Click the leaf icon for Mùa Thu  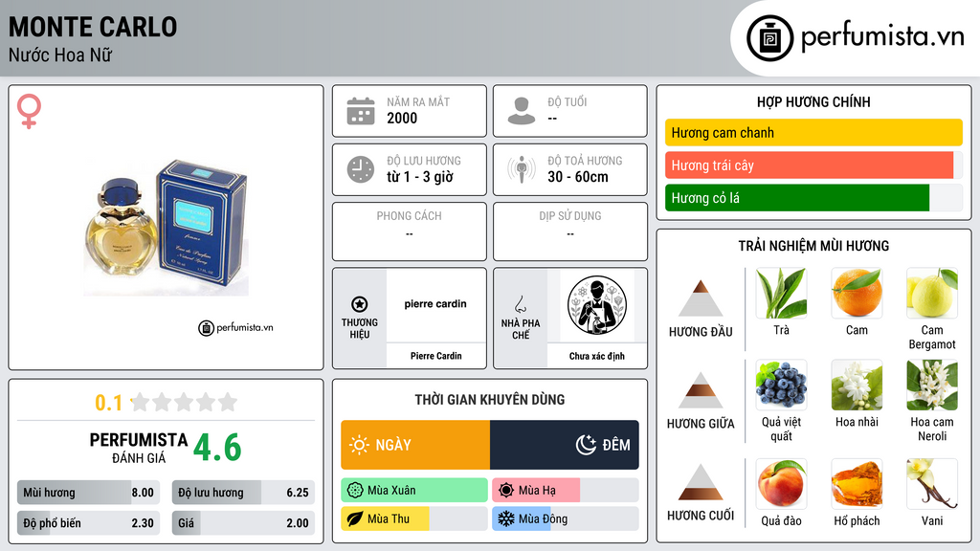[x=355, y=519]
